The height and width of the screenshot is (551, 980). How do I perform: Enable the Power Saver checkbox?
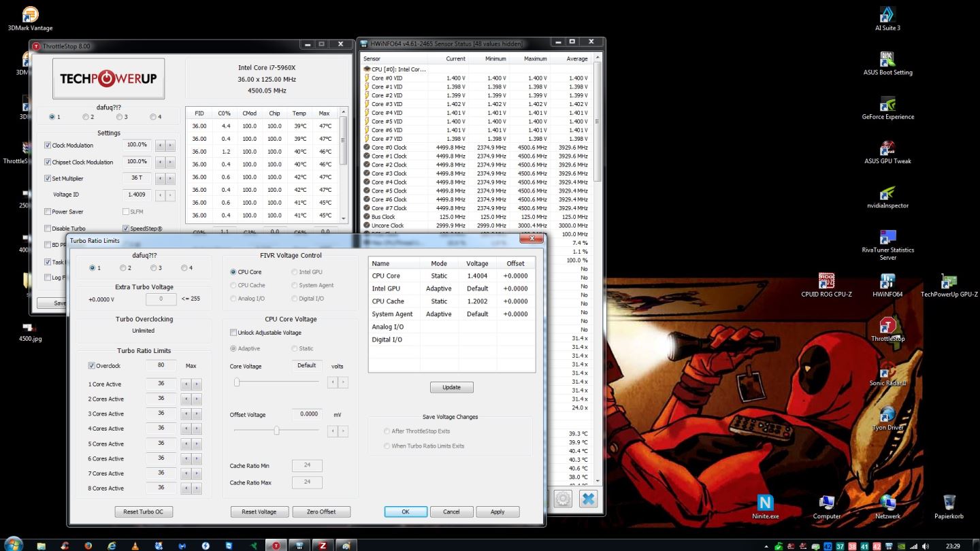tap(48, 212)
